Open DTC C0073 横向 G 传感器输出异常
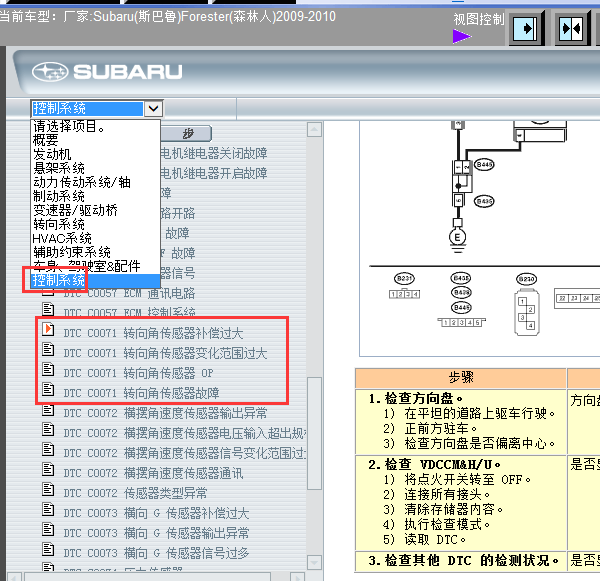The height and width of the screenshot is (581, 600). (156, 533)
